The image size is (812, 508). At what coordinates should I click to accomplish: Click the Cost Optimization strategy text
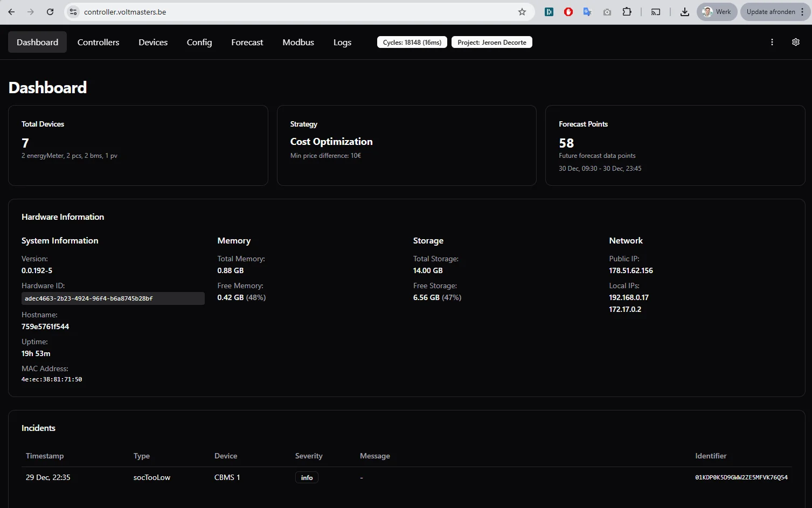pyautogui.click(x=331, y=142)
